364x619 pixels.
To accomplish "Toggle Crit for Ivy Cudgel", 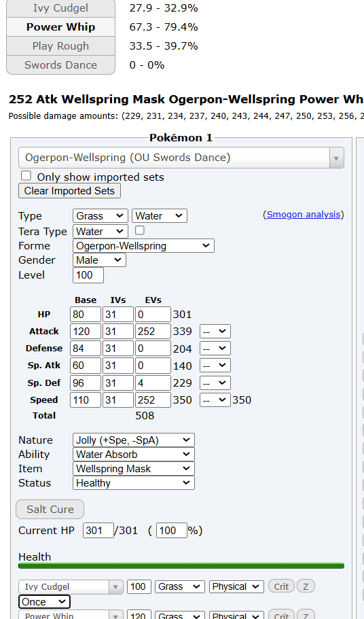I will point(281,586).
